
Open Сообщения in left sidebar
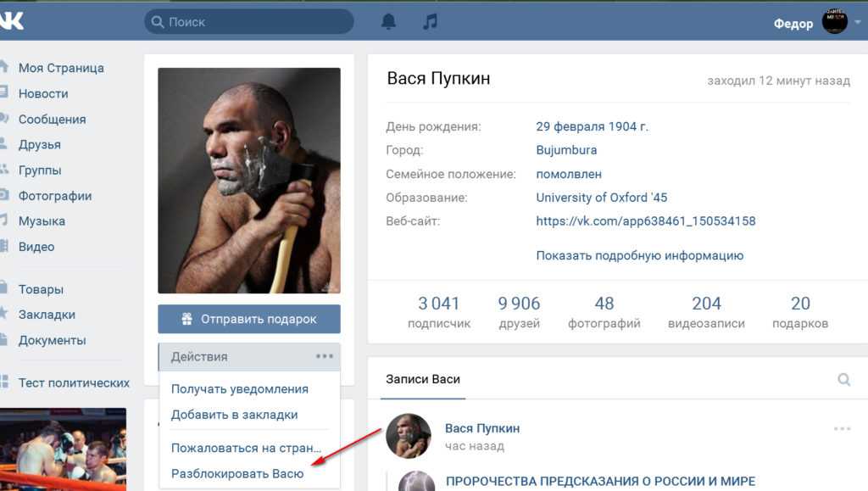[x=52, y=119]
